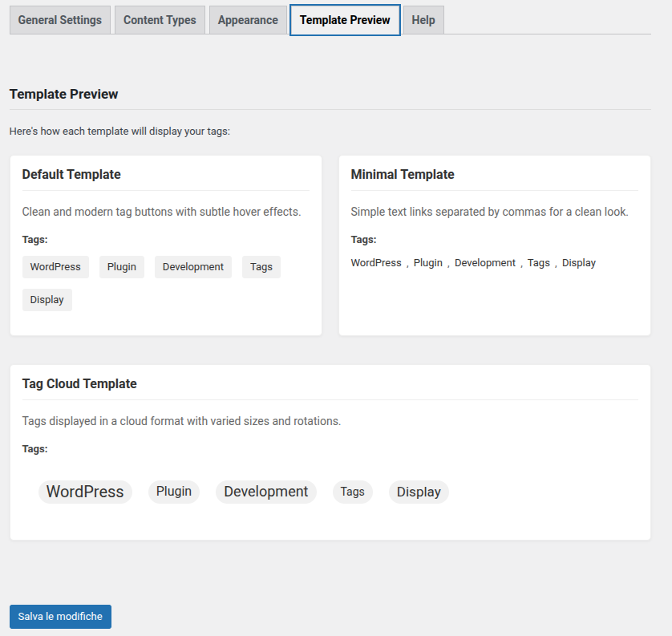Open the Help tab

pyautogui.click(x=423, y=20)
